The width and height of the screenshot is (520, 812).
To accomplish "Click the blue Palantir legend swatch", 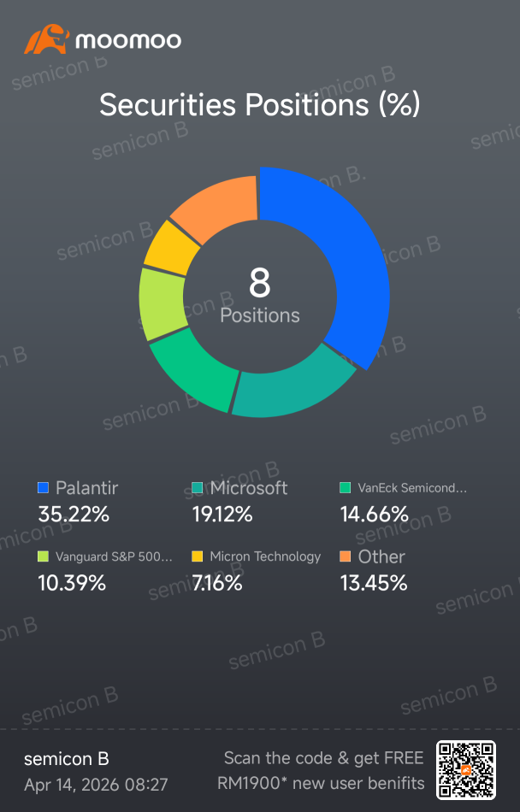I will coord(43,488).
